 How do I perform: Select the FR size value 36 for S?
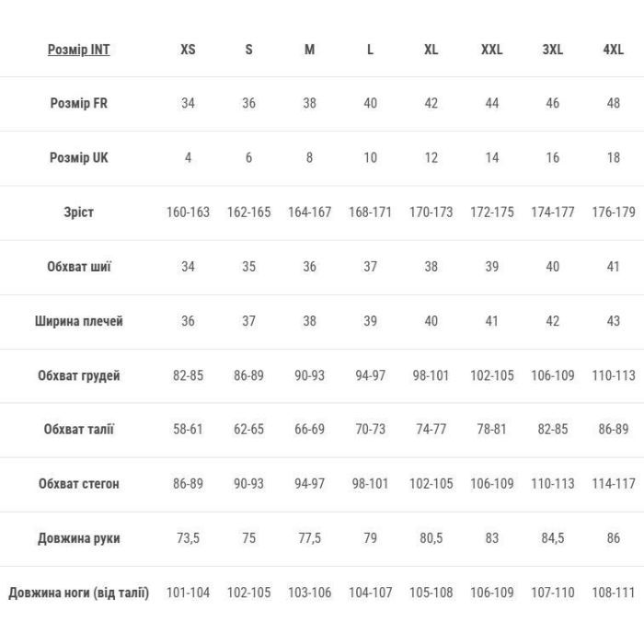coord(248,103)
